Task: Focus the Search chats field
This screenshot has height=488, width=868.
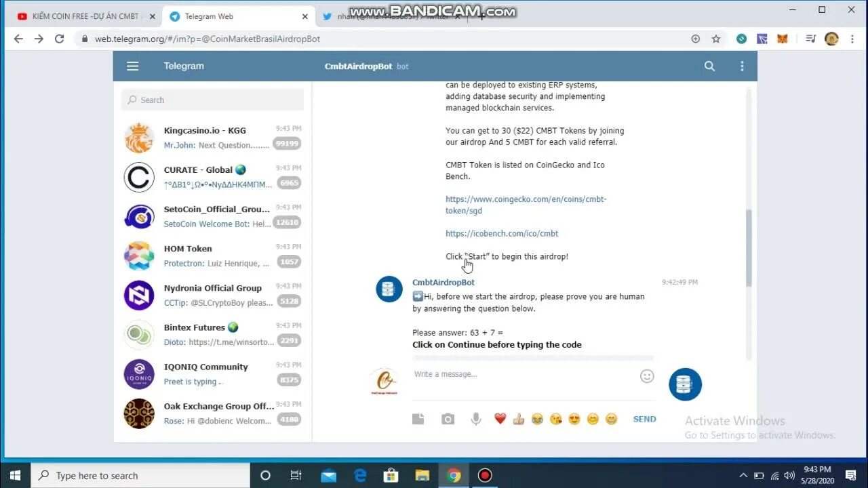Action: tap(213, 100)
